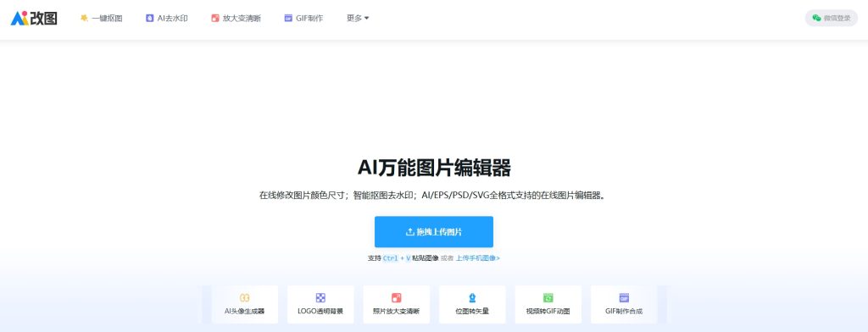Screen dimensions: 868x332
Task: Open the 照片放大变清晰 tool card
Action: coord(397,304)
